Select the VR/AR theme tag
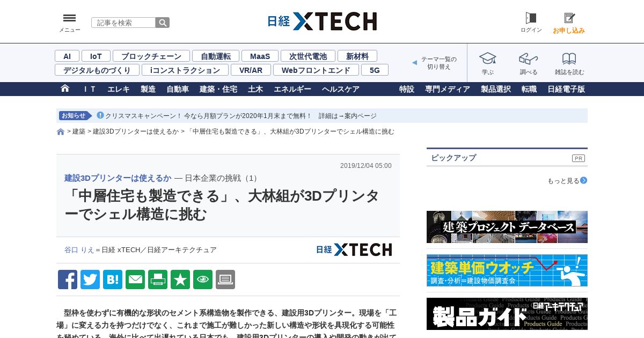This screenshot has height=338, width=644. [251, 70]
